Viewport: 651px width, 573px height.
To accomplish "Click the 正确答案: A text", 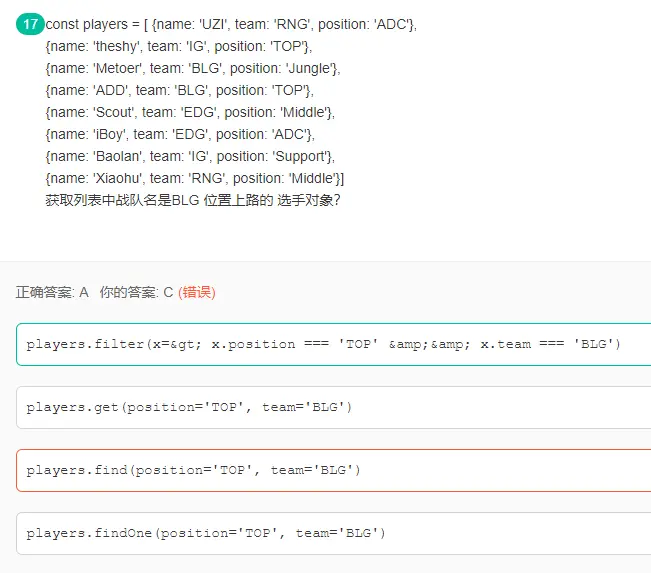I will pos(52,292).
